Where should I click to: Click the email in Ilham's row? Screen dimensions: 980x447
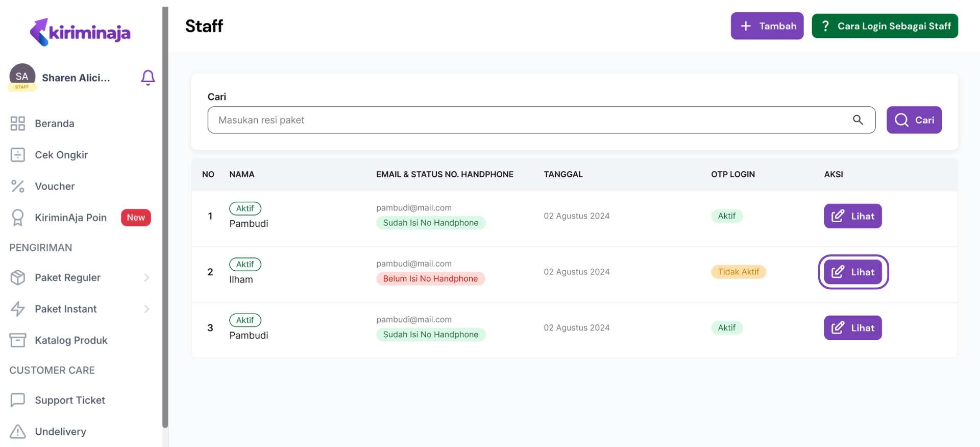pos(414,264)
